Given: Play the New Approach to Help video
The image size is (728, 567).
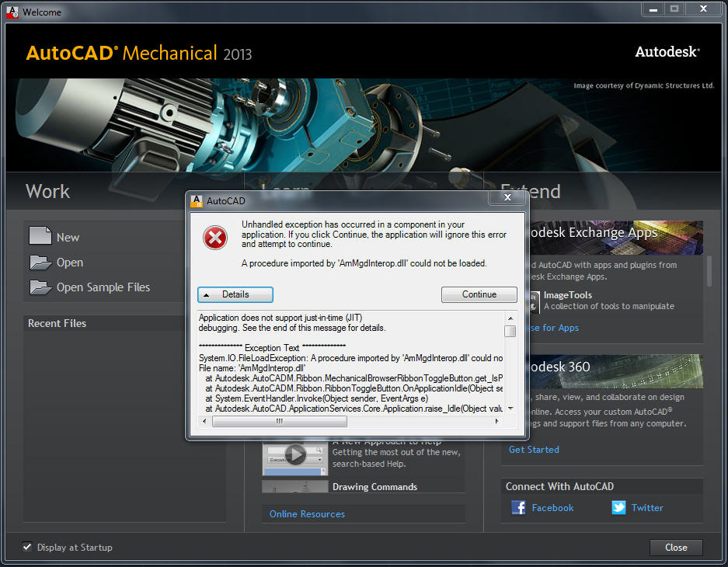Looking at the screenshot, I should (x=294, y=454).
